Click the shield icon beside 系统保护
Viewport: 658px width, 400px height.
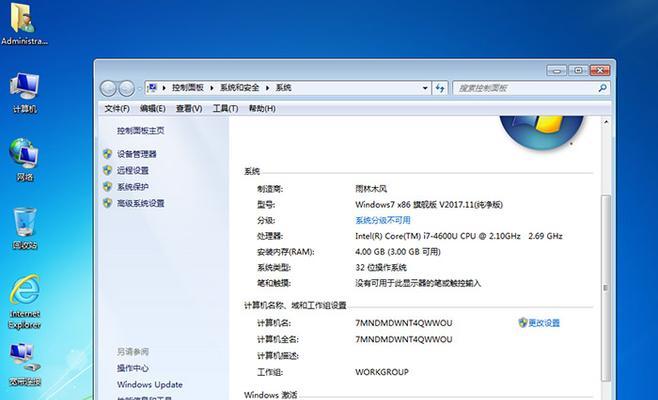coord(107,186)
